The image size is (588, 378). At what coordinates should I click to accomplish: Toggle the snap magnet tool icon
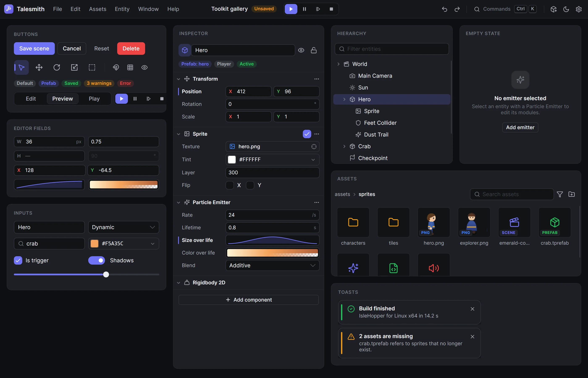(116, 67)
